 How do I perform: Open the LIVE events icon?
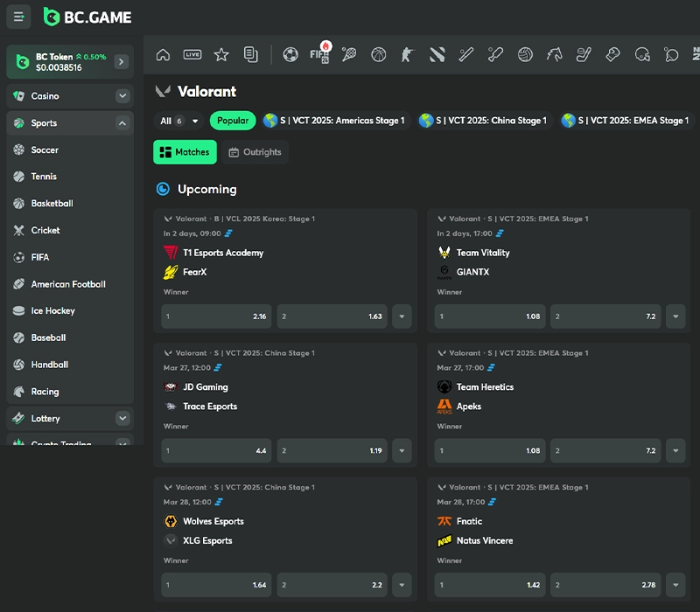coord(192,55)
